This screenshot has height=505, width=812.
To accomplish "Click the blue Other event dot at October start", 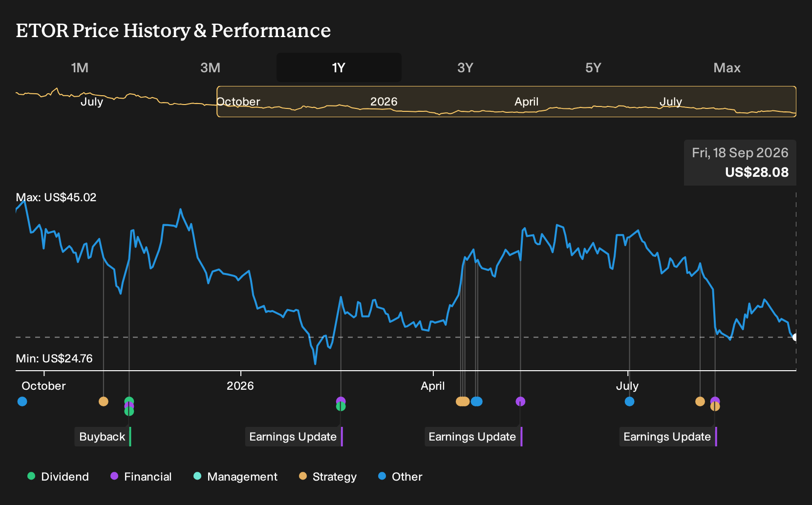I will point(22,401).
